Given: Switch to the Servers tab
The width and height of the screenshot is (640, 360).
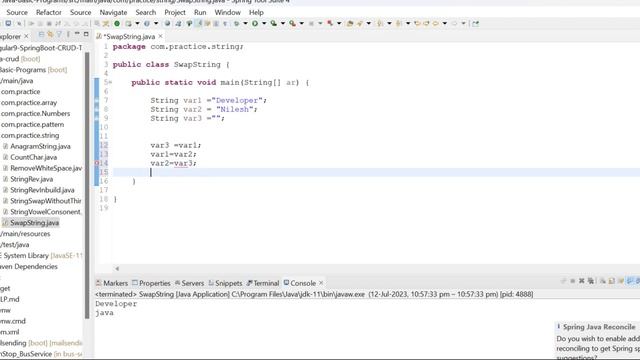Looking at the screenshot, I should pyautogui.click(x=189, y=283).
